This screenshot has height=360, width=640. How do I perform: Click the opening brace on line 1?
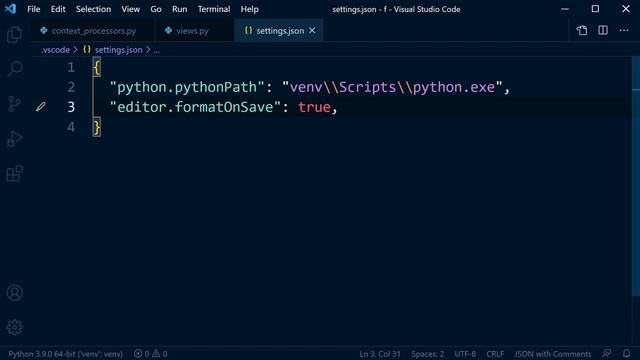point(97,67)
